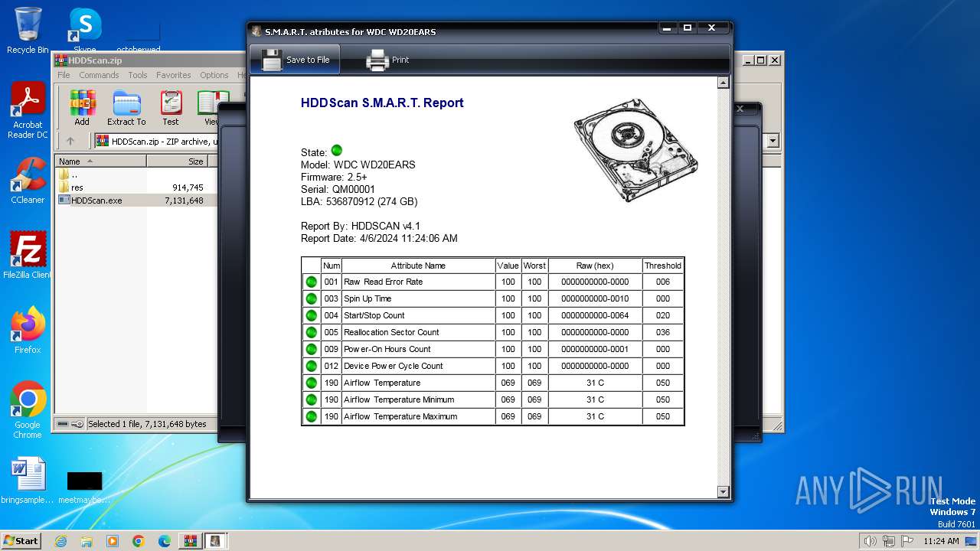Click status icon for Power-On Hours Count
Screen dimensions: 980x551
pyautogui.click(x=311, y=349)
